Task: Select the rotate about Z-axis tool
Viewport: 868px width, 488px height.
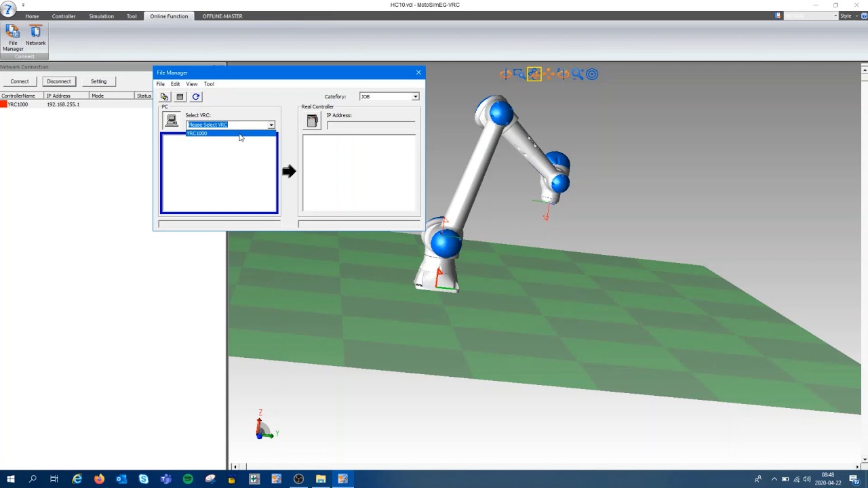Action: [x=563, y=74]
